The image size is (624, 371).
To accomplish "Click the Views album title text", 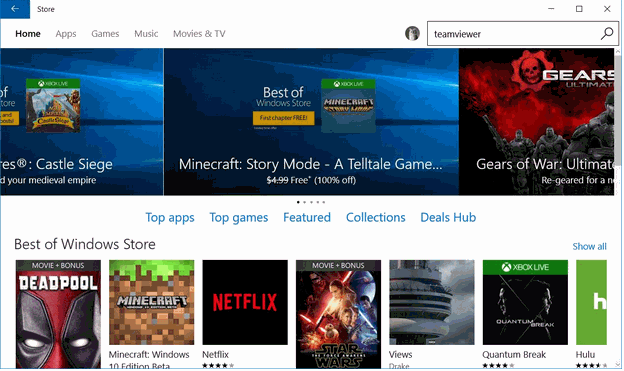I will (x=400, y=354).
